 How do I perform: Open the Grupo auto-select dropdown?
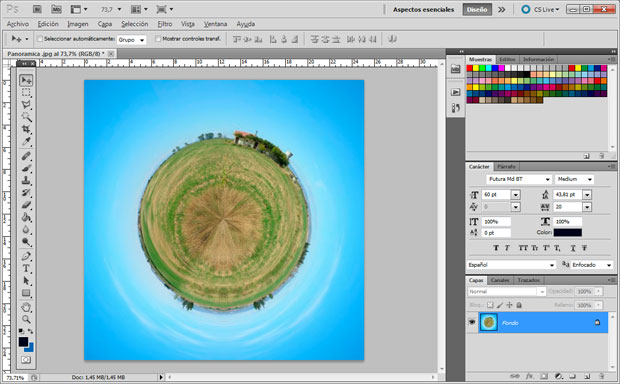pos(132,40)
